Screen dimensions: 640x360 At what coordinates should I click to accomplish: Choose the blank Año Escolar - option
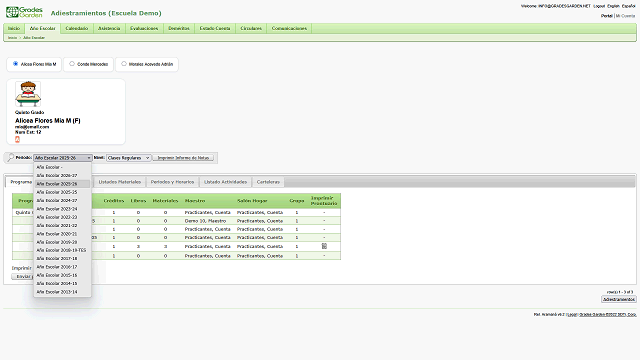(62, 167)
